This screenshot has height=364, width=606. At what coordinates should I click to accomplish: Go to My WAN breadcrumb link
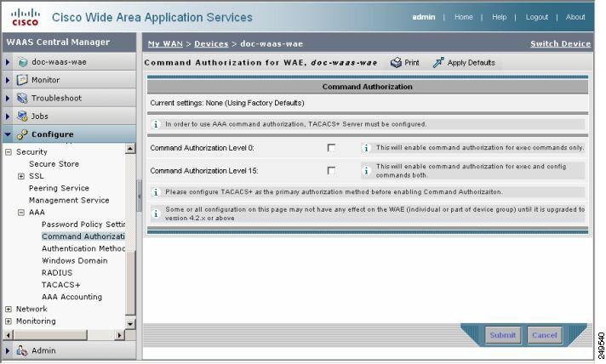click(x=165, y=43)
